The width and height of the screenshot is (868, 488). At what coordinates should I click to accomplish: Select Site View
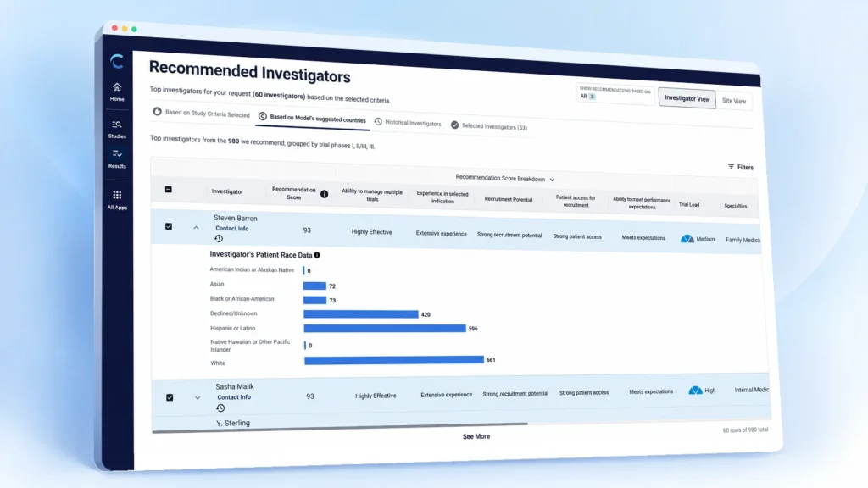734,101
